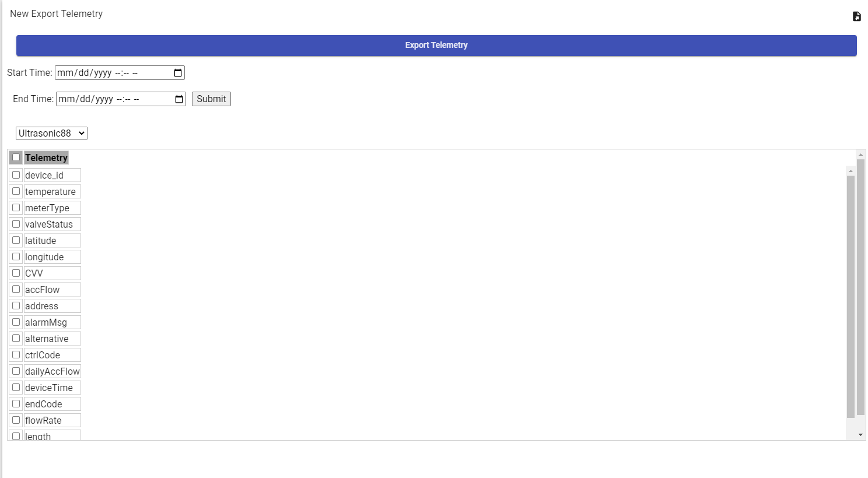Enable the flowRate checkbox

click(x=16, y=420)
